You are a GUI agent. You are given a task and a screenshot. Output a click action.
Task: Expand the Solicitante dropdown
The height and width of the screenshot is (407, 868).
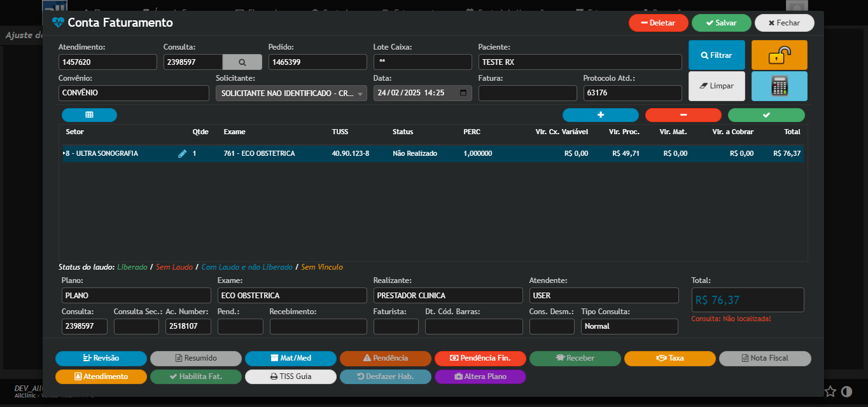pyautogui.click(x=361, y=93)
